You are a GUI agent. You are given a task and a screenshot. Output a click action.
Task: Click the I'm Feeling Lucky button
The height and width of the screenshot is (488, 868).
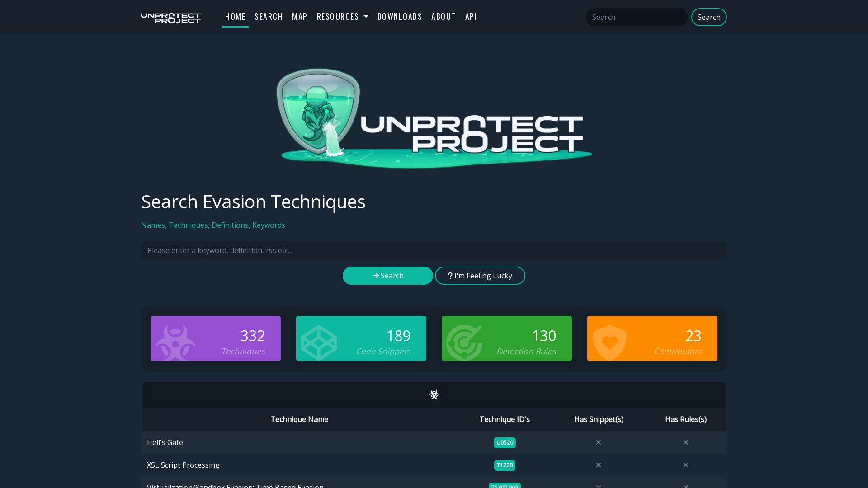pyautogui.click(x=480, y=275)
